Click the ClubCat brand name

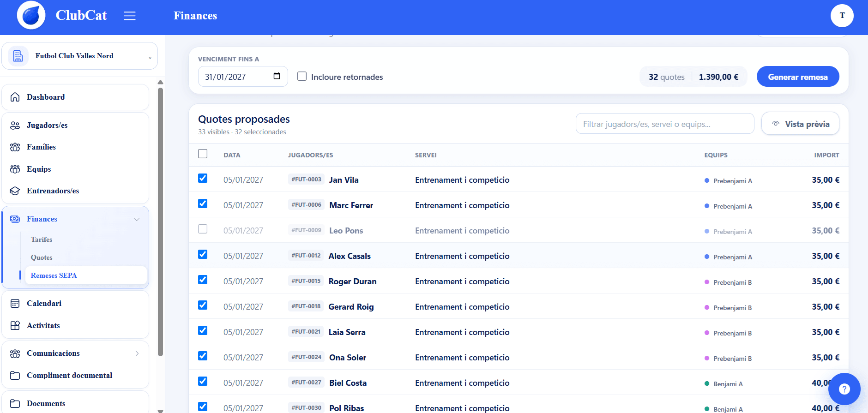[x=81, y=15]
